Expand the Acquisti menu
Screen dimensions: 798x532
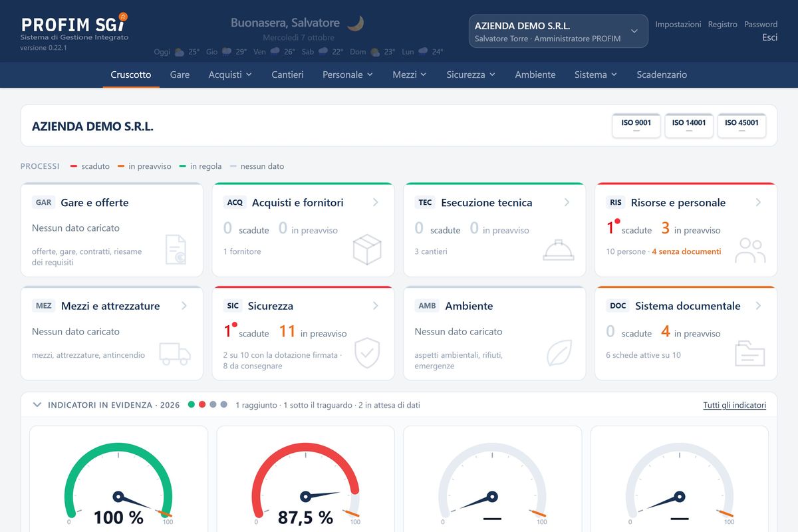tap(230, 74)
